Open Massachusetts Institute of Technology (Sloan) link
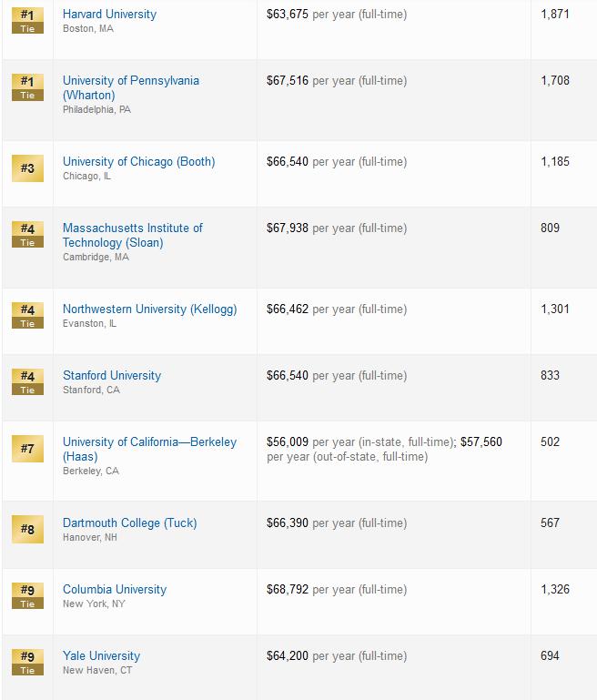Viewport: 597px width, 700px height. pos(133,235)
